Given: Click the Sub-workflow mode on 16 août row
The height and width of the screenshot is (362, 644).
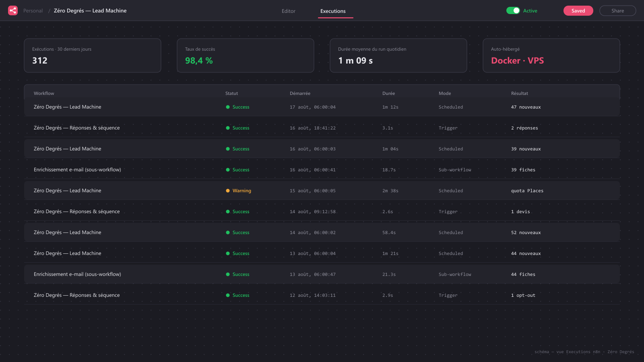Looking at the screenshot, I should click(455, 170).
